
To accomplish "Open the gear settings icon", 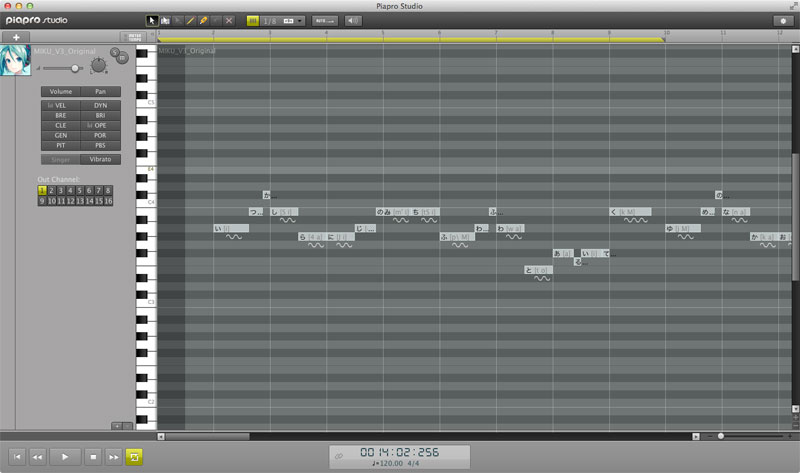I will coord(783,21).
